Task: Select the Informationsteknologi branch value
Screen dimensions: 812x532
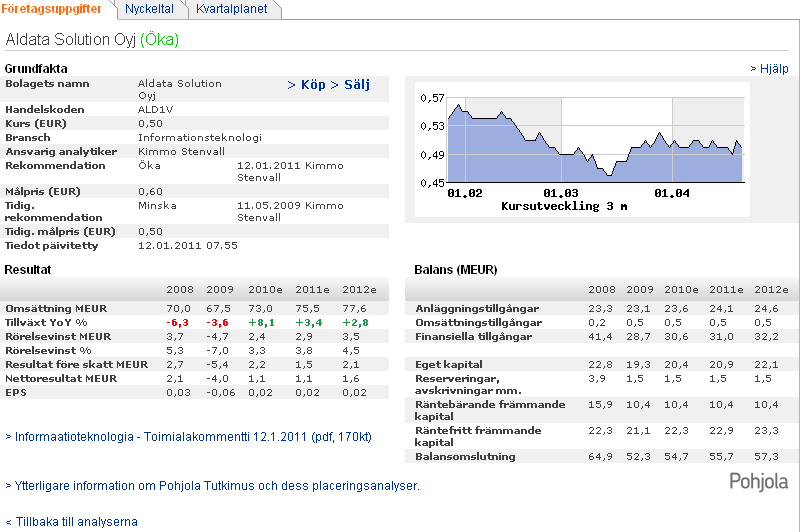Action: (x=200, y=137)
